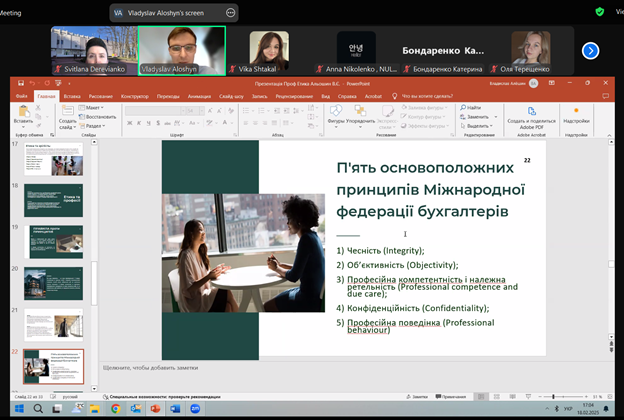Click the Zoom security shield icon
This screenshot has width=624, height=420.
599,12
